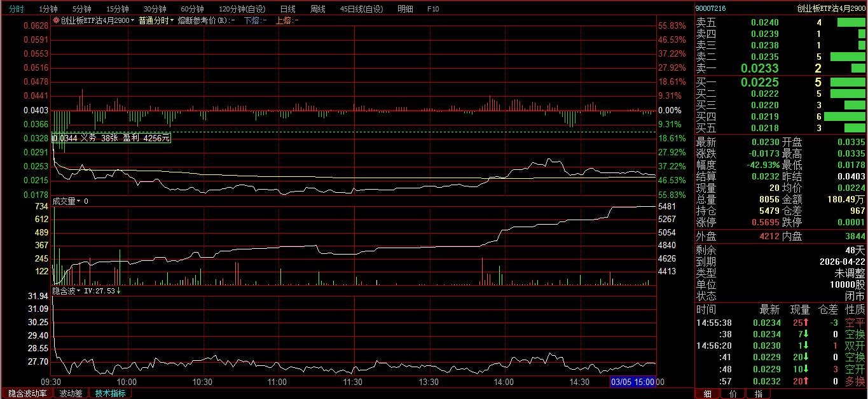Open the 技术指标 bottom tab
868x399 pixels.
110,393
